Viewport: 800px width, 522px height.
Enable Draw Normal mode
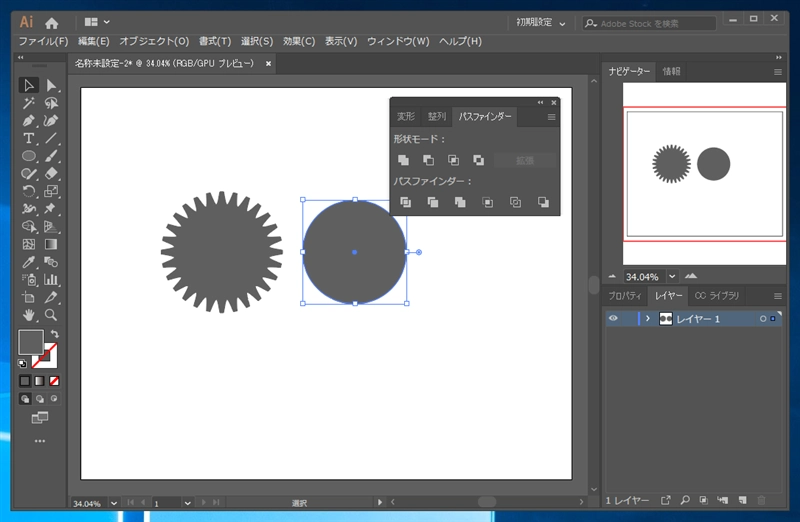24,399
